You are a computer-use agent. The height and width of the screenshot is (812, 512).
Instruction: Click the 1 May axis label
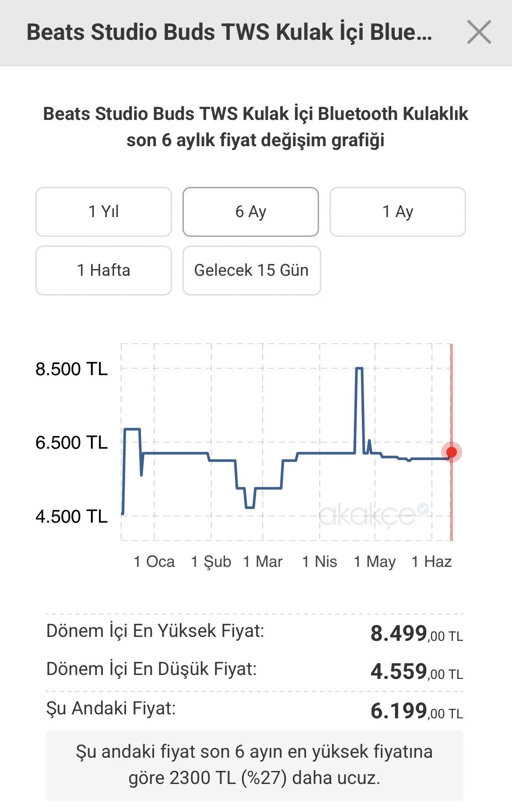click(375, 562)
